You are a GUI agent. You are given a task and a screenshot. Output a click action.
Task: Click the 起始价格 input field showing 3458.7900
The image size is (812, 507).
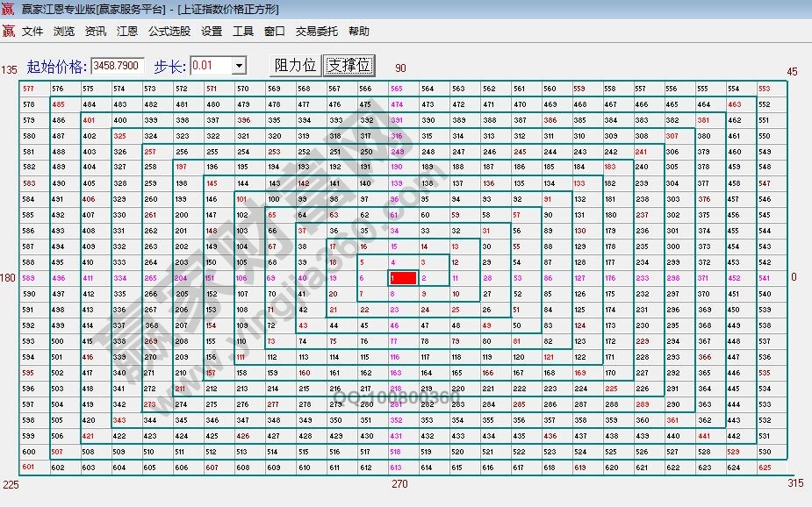pos(117,66)
